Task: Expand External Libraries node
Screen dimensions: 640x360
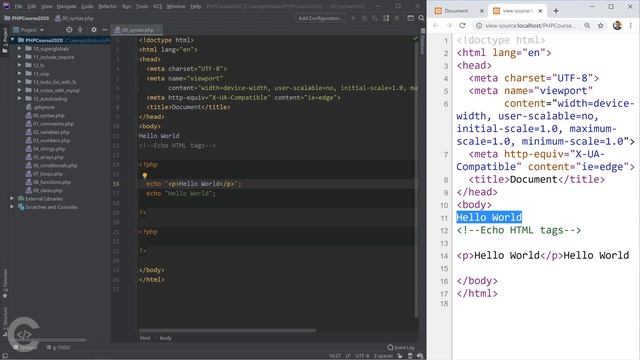Action: click(12, 198)
